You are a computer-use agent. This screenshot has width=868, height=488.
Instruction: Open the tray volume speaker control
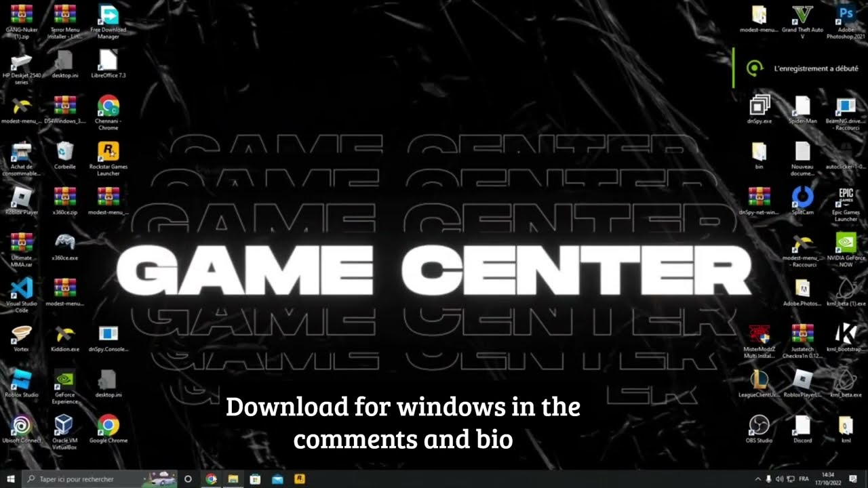pos(779,479)
